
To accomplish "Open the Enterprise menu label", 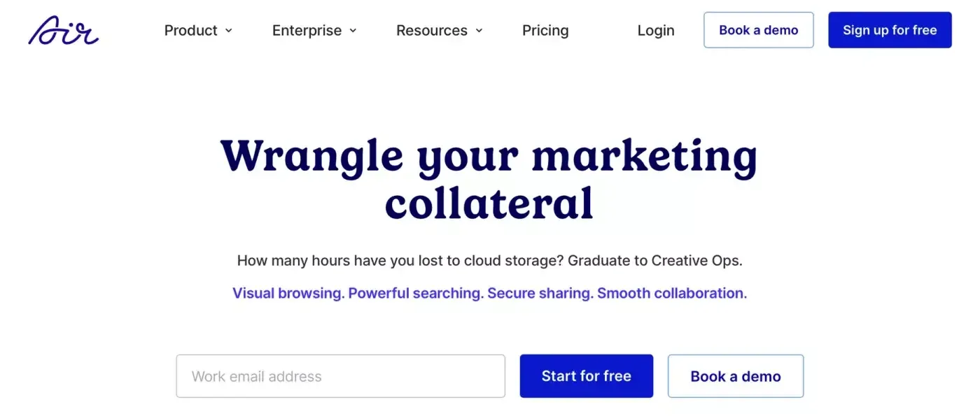I will tap(307, 31).
